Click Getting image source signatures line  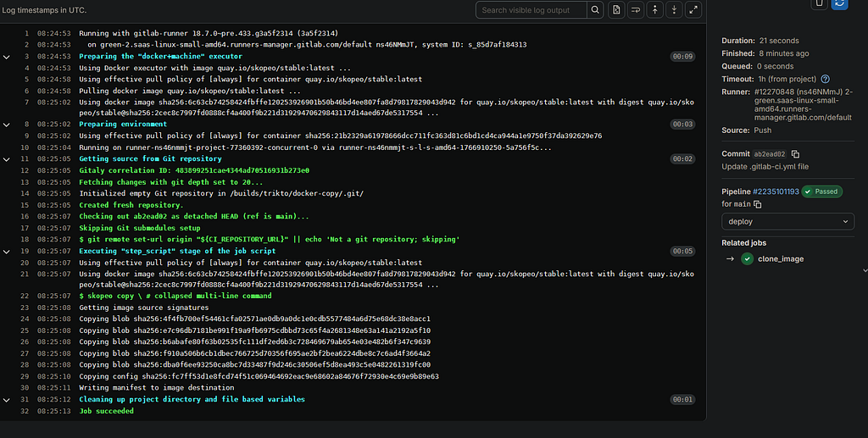144,308
